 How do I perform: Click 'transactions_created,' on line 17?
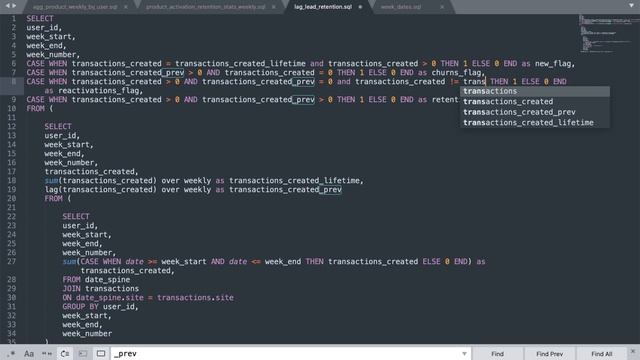[x=91, y=171]
